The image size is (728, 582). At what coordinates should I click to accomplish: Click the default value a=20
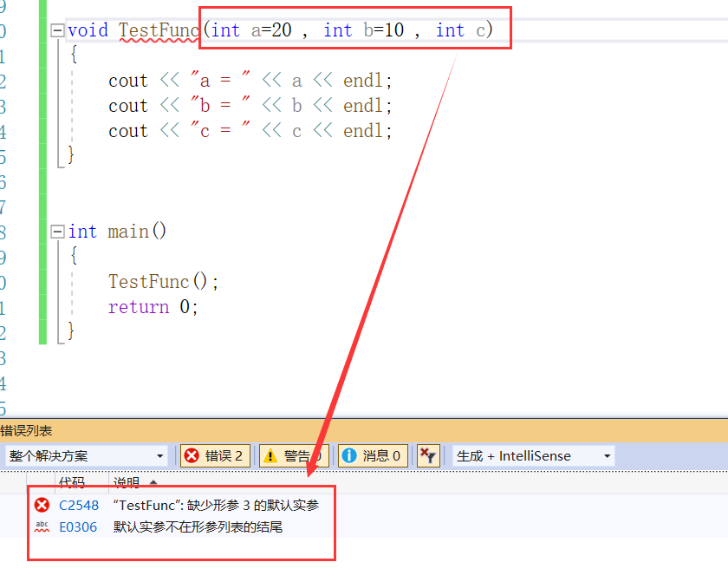[x=271, y=30]
